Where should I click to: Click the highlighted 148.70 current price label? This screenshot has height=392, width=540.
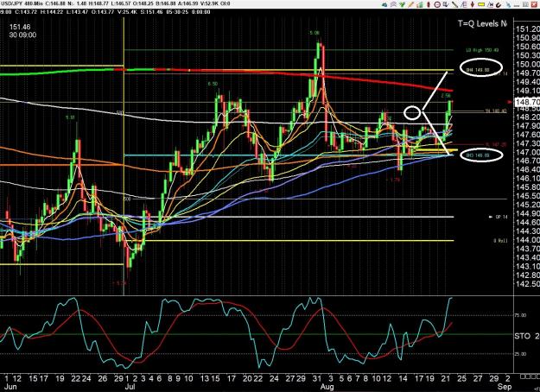click(527, 102)
